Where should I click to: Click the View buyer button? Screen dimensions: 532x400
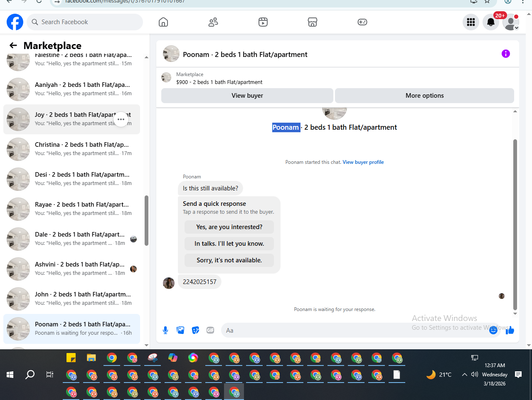[x=247, y=96]
